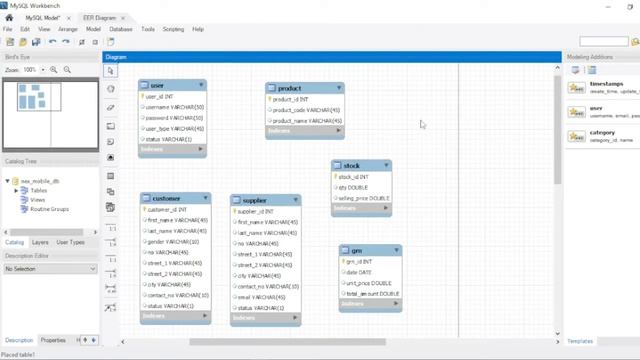Open the Templates tab at bottom right
The width and height of the screenshot is (640, 360).
point(580,341)
